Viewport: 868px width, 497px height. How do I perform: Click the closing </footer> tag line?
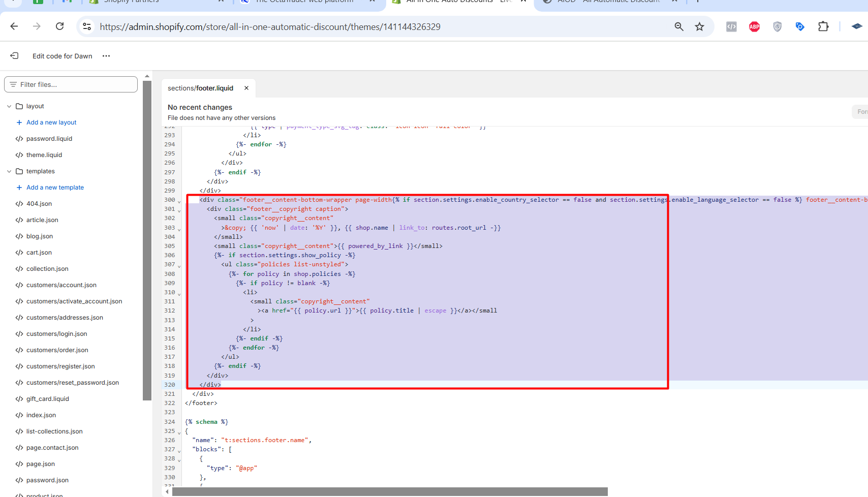(x=201, y=403)
